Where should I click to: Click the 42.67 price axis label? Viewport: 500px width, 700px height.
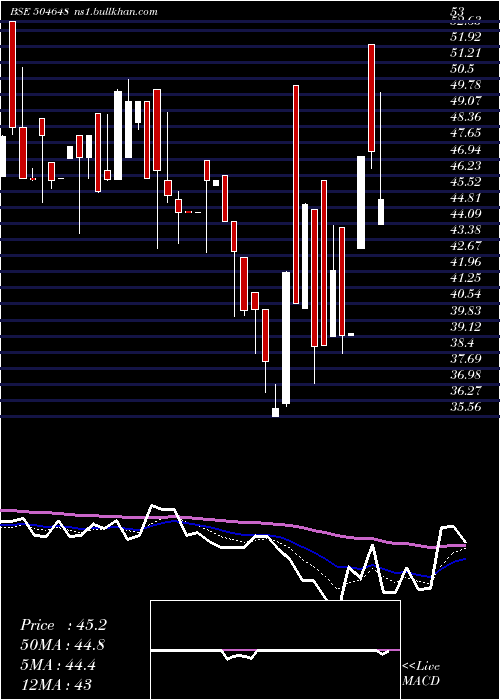pyautogui.click(x=466, y=246)
